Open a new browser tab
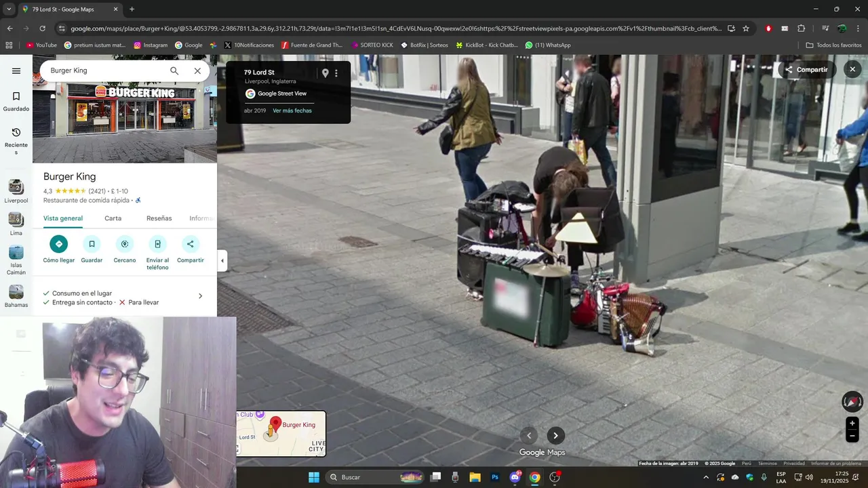Viewport: 868px width, 488px height. (132, 9)
